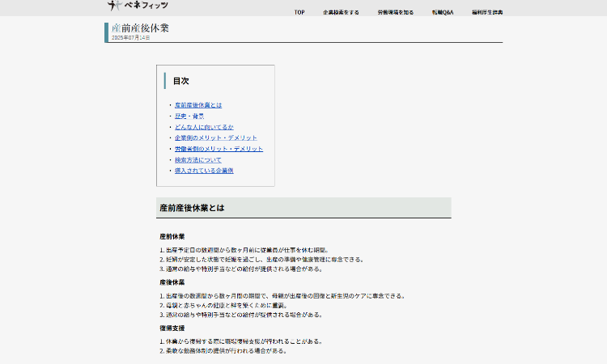Open 転職Q&A from the top navigation
The width and height of the screenshot is (607, 364).
coord(443,12)
